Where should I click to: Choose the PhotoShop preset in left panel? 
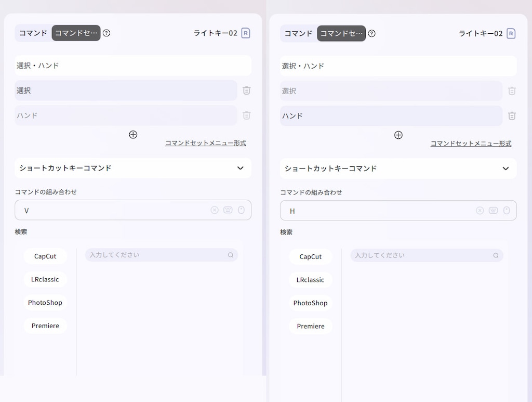[x=45, y=303]
